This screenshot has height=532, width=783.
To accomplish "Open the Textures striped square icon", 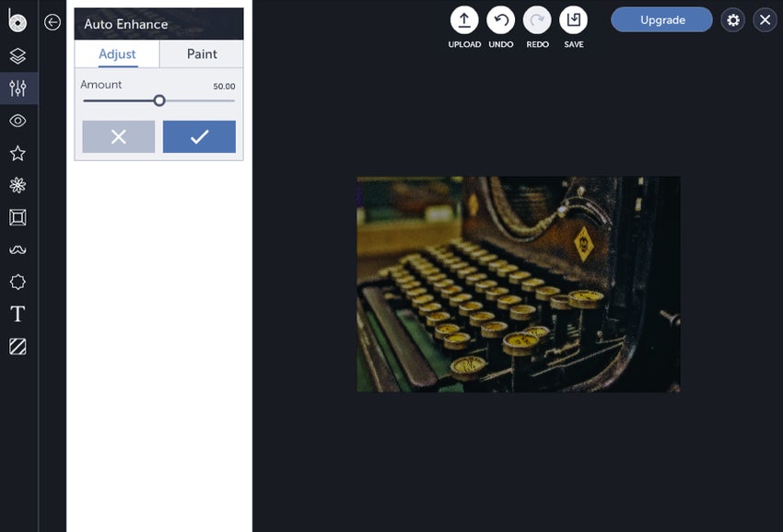I will (x=18, y=346).
